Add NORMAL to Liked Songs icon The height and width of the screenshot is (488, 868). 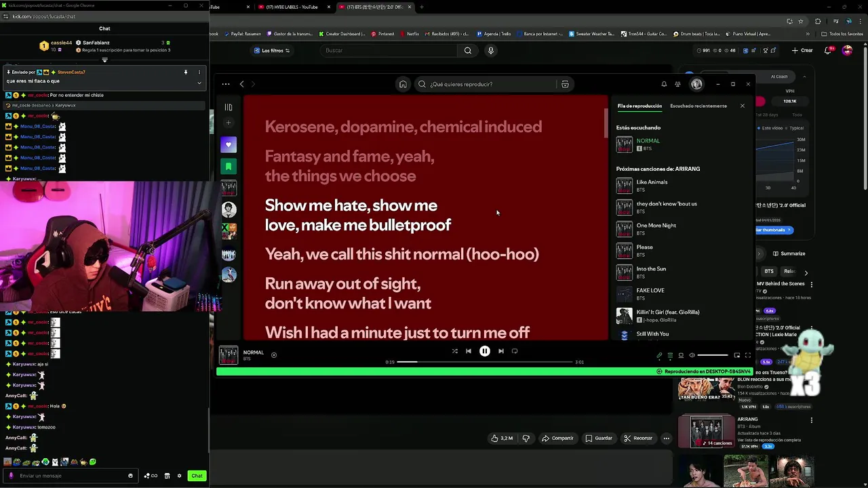click(x=274, y=354)
